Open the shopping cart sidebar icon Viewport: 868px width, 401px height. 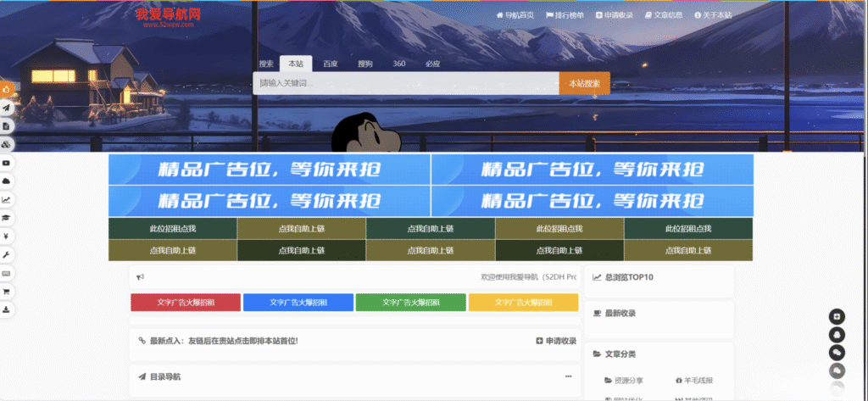[6, 291]
